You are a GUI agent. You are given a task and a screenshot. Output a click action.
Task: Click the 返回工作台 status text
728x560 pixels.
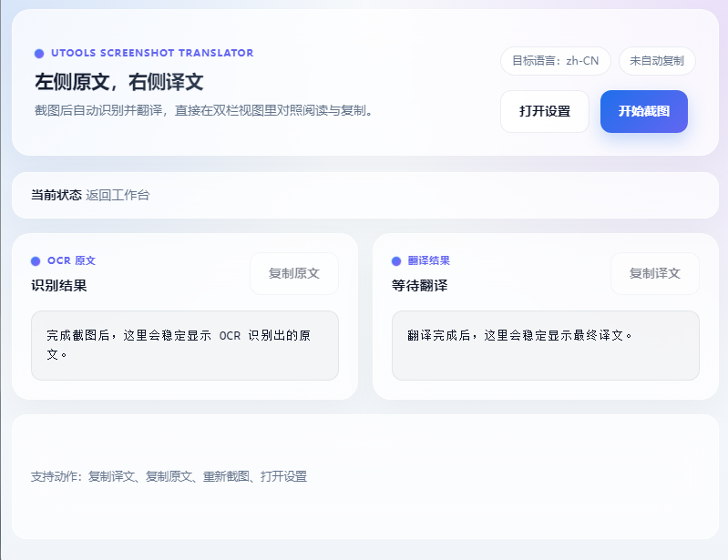point(118,195)
